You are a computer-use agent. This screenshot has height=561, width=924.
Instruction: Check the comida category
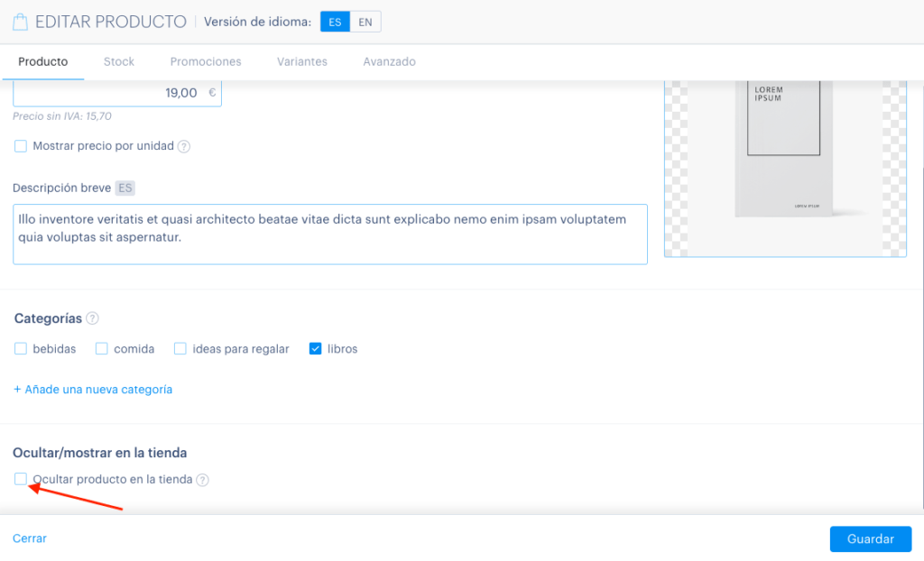tap(101, 348)
